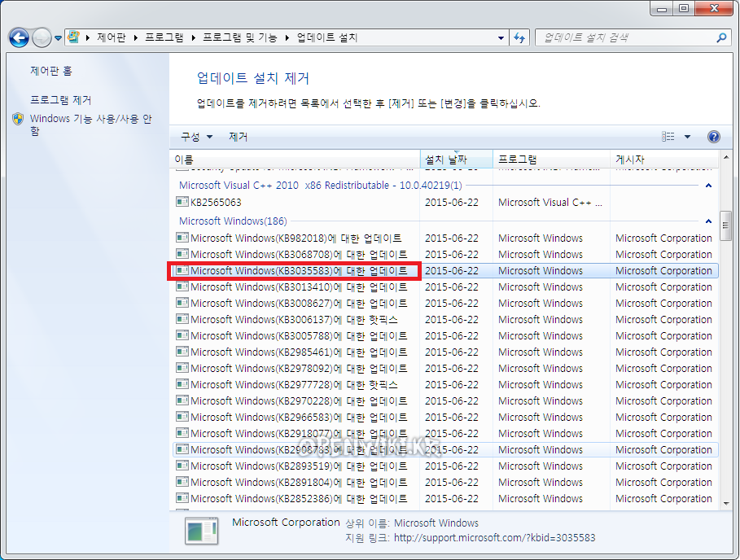The width and height of the screenshot is (740, 560).
Task: Go back with the blue Back arrow
Action: (x=19, y=37)
